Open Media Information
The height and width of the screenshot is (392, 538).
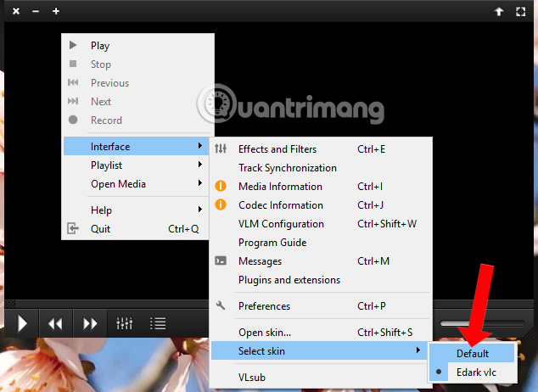[x=321, y=186]
